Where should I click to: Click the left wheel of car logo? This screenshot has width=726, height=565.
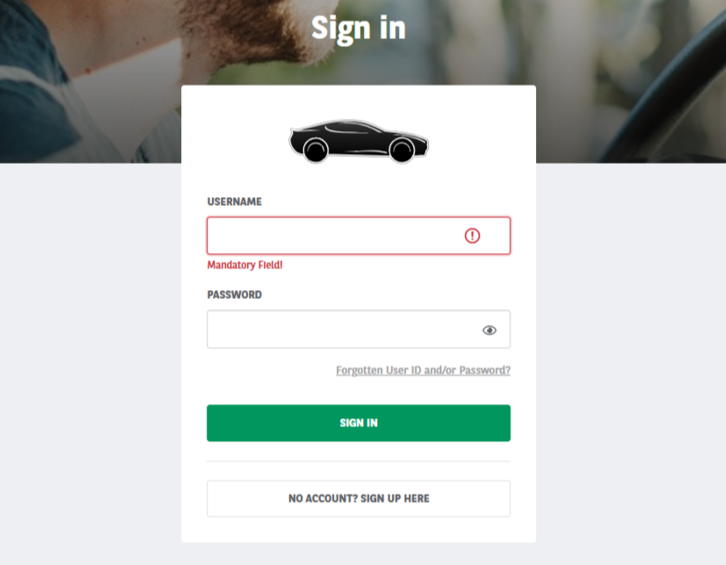315,151
